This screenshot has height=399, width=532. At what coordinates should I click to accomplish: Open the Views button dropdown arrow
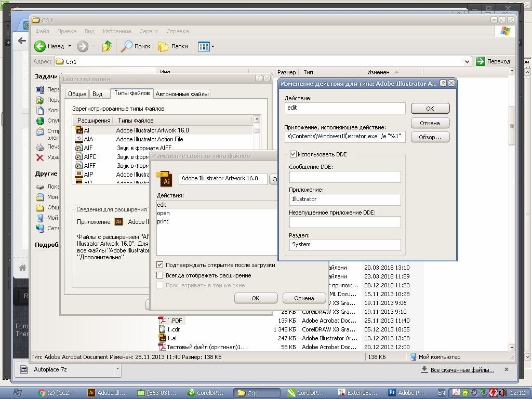212,46
